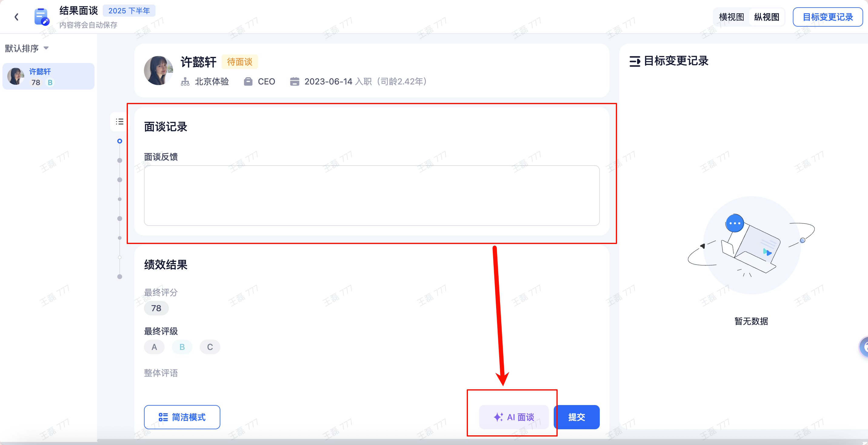The height and width of the screenshot is (445, 868).
Task: Click the briefcase icon beside CEO
Action: [x=248, y=82]
